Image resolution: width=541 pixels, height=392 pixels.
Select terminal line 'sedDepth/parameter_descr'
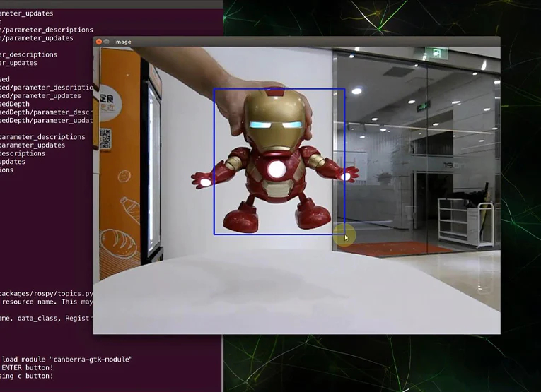click(46, 112)
